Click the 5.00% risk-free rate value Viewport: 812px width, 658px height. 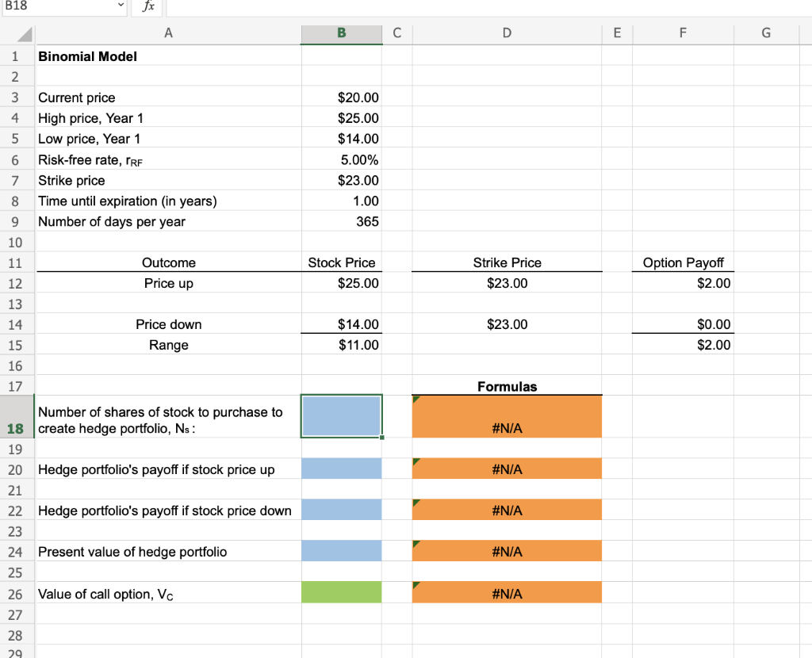[342, 159]
